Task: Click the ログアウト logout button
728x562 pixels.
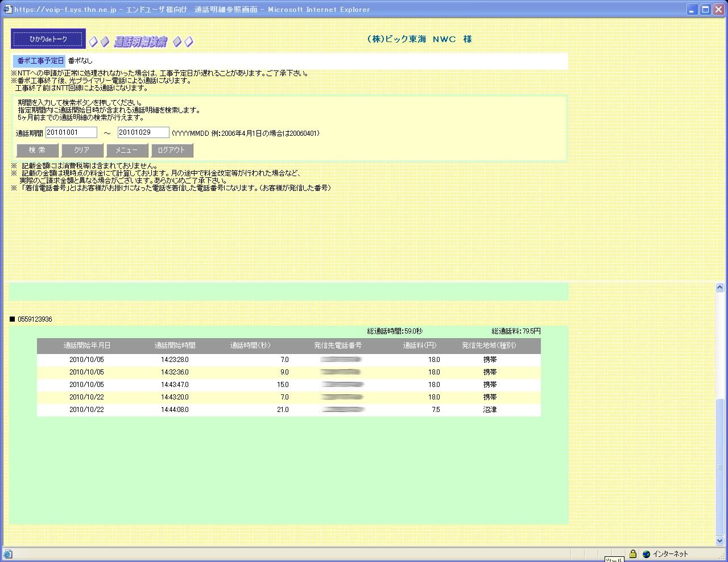Action: tap(172, 150)
